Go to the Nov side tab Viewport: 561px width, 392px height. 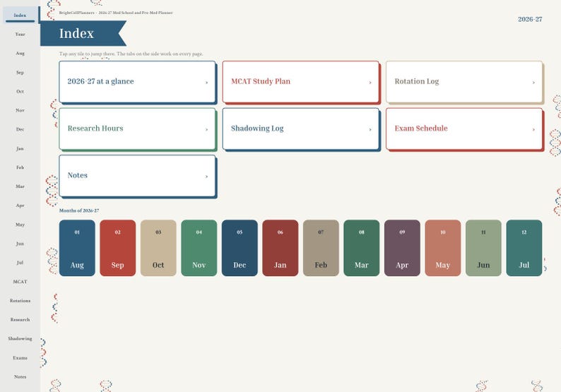click(x=20, y=110)
